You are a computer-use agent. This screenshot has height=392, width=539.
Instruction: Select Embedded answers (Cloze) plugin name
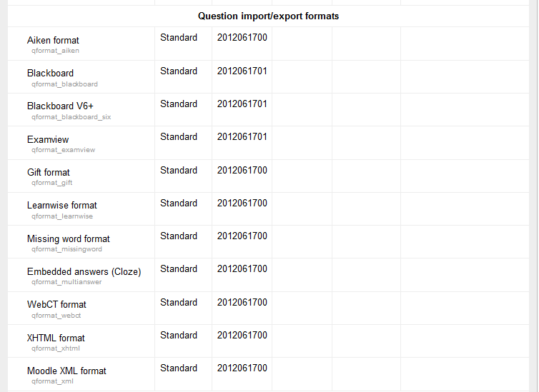(84, 272)
